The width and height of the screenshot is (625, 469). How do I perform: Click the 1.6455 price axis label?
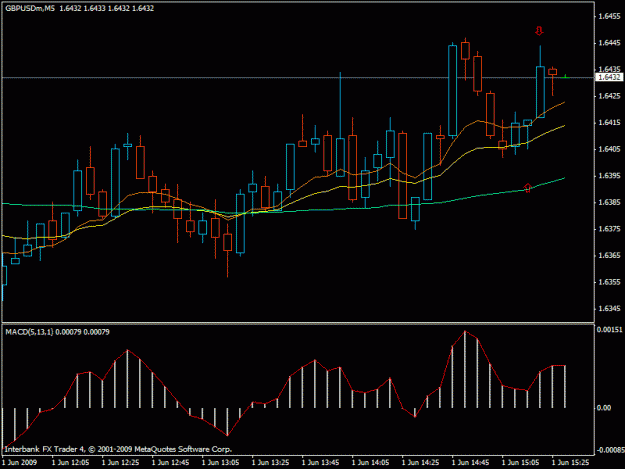tap(609, 16)
